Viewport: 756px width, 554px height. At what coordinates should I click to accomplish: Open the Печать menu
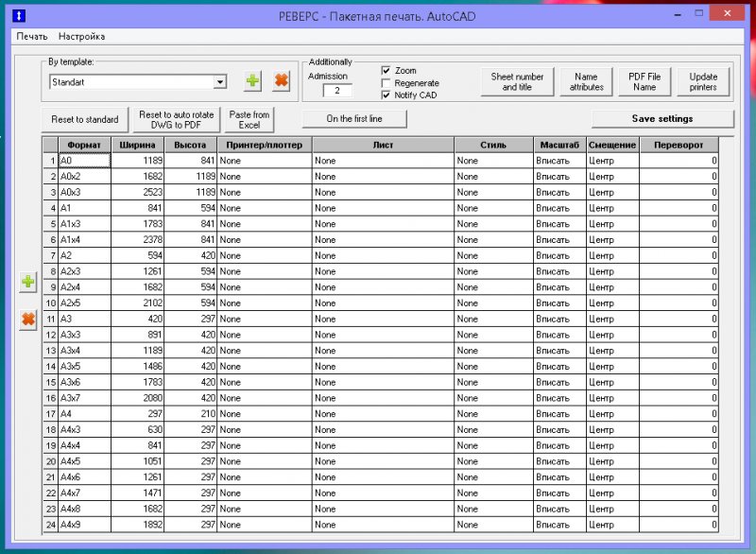[x=32, y=36]
